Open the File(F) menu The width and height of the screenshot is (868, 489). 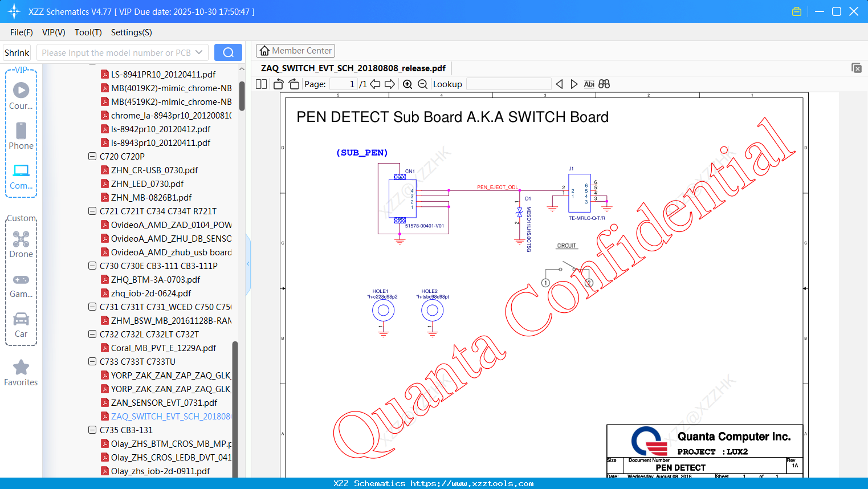pyautogui.click(x=22, y=32)
